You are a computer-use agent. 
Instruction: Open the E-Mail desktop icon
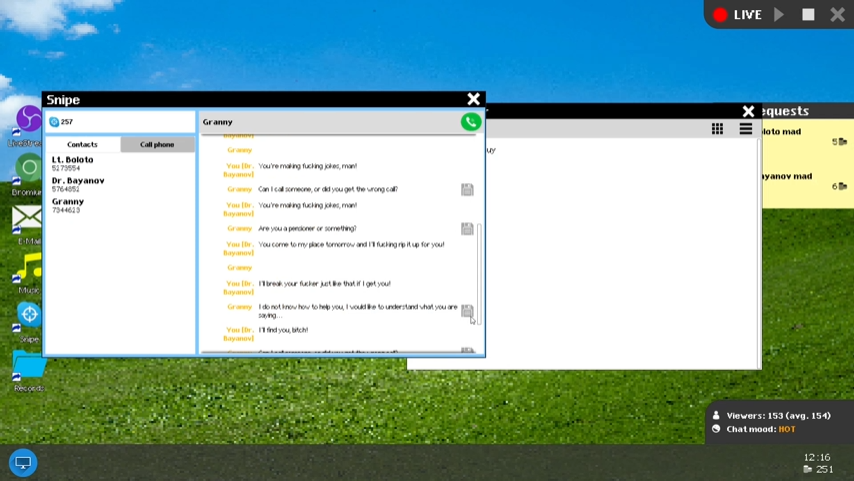tap(28, 218)
